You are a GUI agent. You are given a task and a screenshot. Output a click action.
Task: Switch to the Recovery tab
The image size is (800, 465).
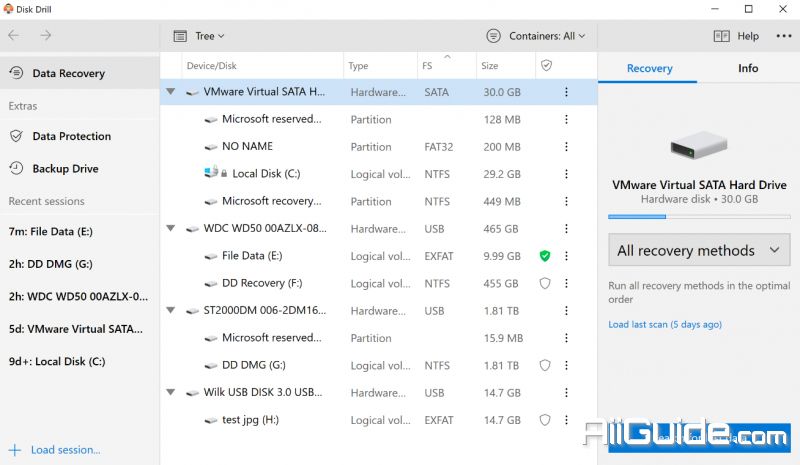pos(649,68)
